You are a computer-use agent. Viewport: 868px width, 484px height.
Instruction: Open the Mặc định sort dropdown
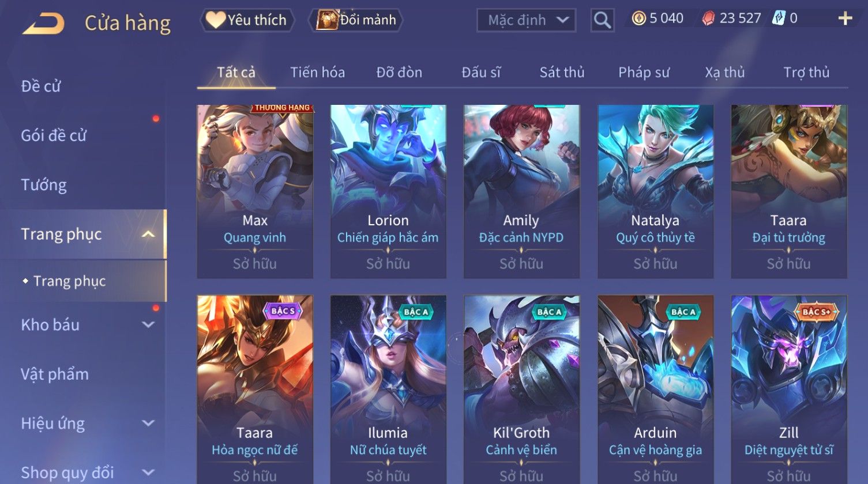[526, 21]
